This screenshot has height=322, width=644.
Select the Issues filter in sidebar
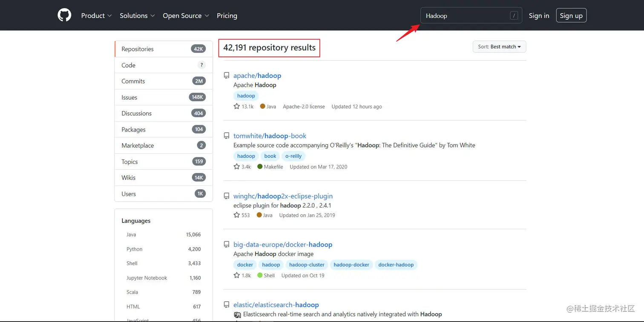pyautogui.click(x=129, y=97)
